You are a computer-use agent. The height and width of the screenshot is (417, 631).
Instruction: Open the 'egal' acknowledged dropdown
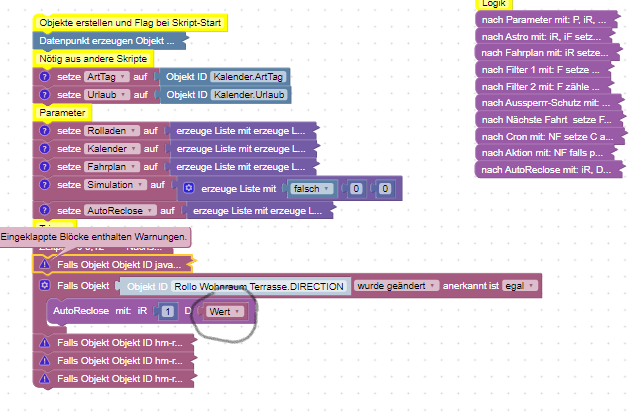click(520, 286)
